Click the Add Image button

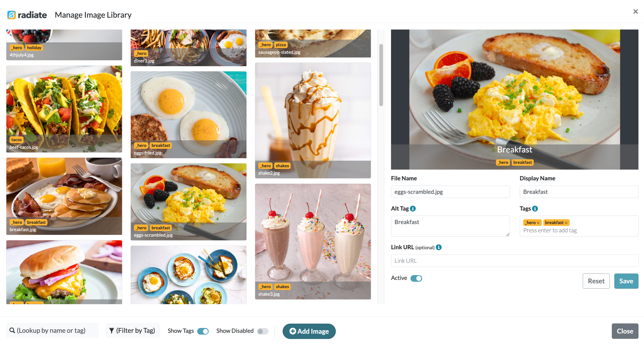309,331
